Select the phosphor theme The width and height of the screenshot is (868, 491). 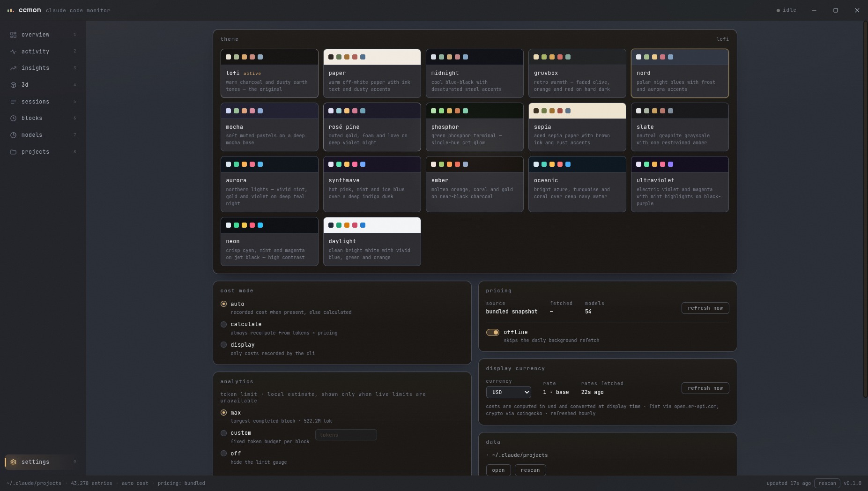coord(475,127)
